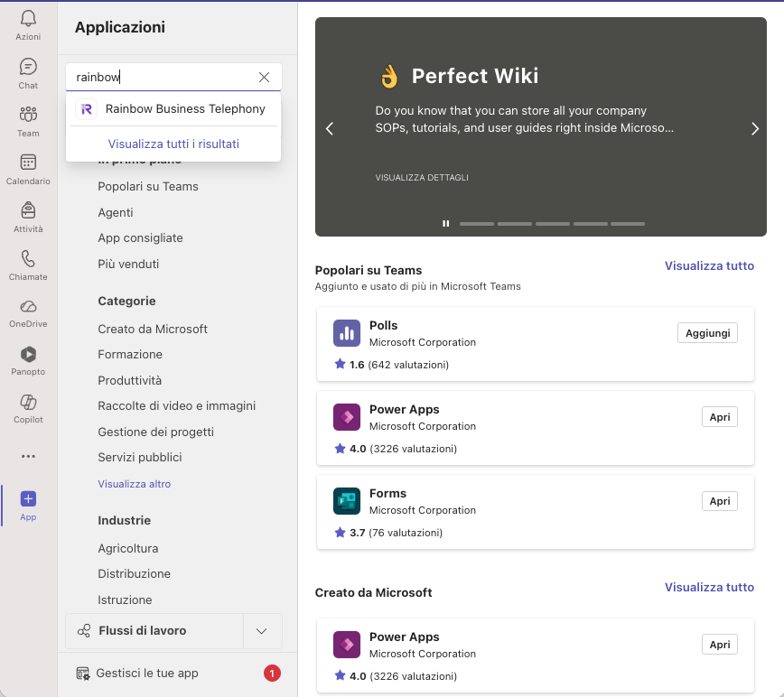Viewport: 784px width, 697px height.
Task: Jump to the last carousel slide indicator
Action: pos(627,224)
